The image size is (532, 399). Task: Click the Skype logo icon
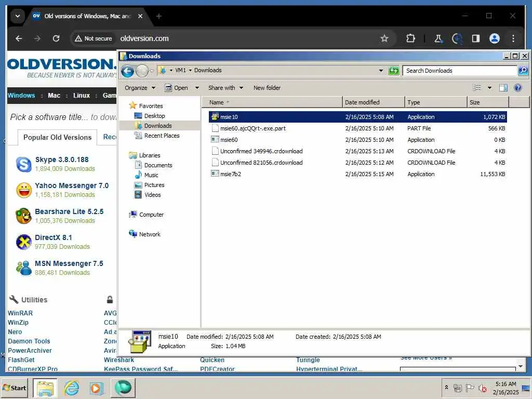(x=24, y=164)
